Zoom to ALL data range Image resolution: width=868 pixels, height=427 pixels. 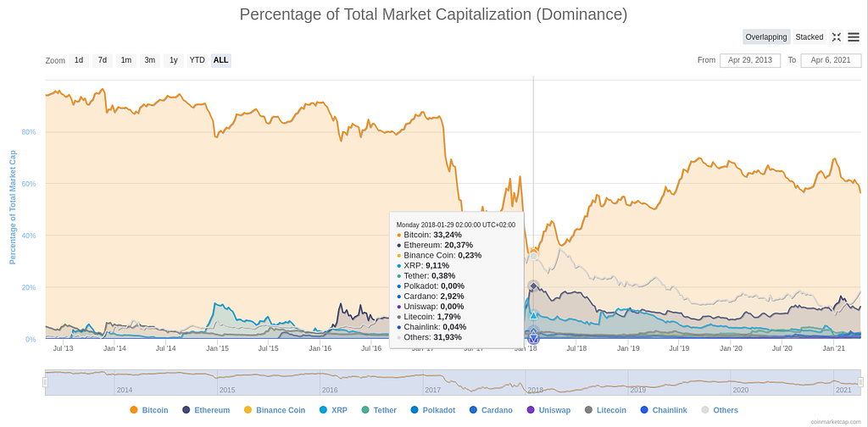pos(221,60)
